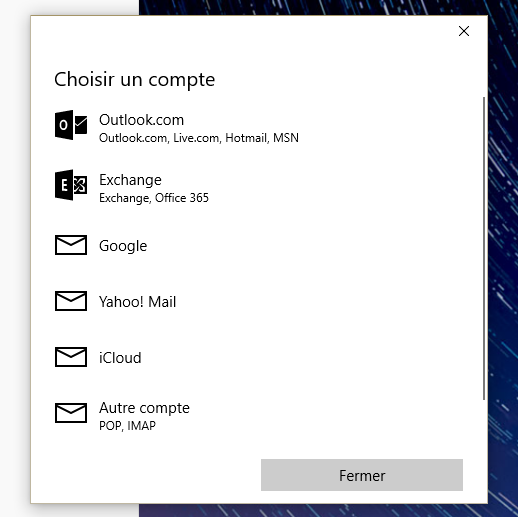Select the "POP, IMAP" subtitle
Screen dimensions: 518x517
[127, 426]
